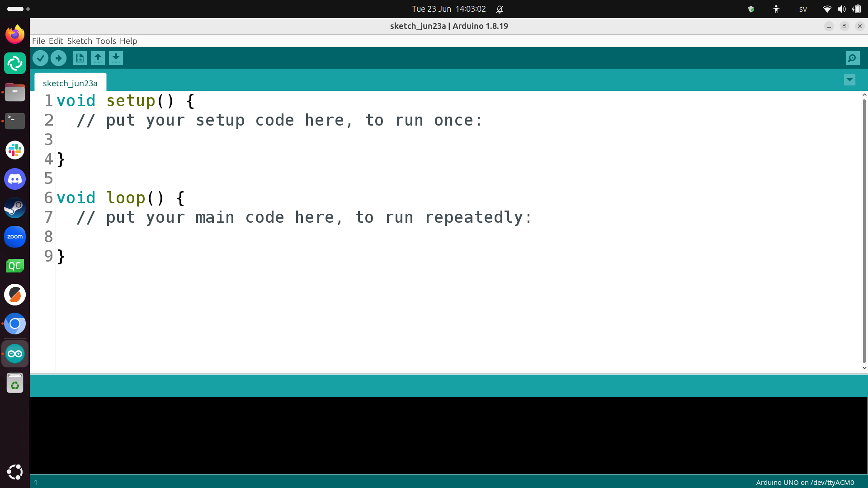Open the Serial Monitor magnifier icon
This screenshot has width=868, height=488.
click(853, 58)
